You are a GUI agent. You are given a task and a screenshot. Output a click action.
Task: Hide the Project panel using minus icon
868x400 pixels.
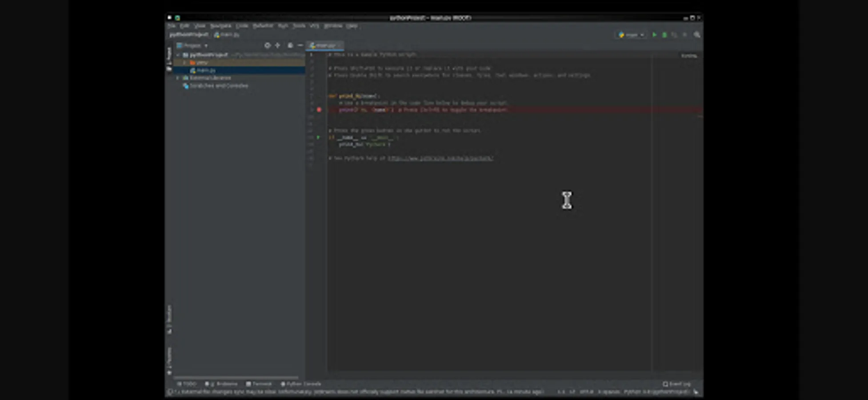300,45
